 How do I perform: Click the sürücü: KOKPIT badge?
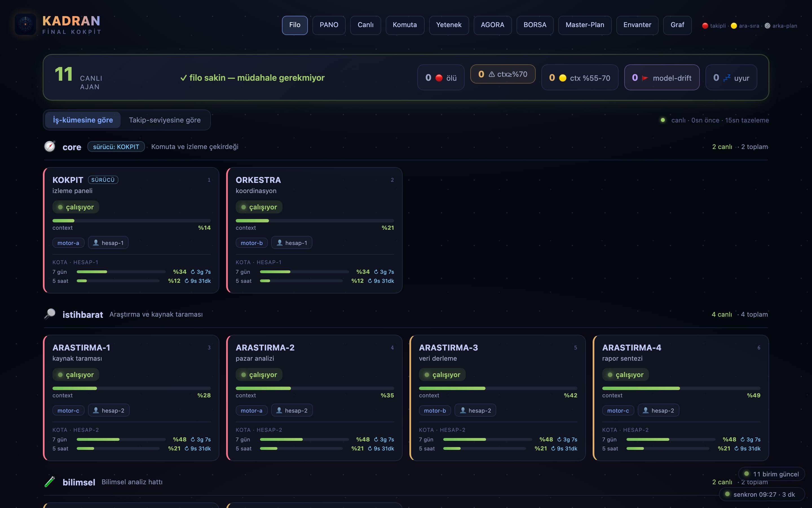tap(116, 146)
